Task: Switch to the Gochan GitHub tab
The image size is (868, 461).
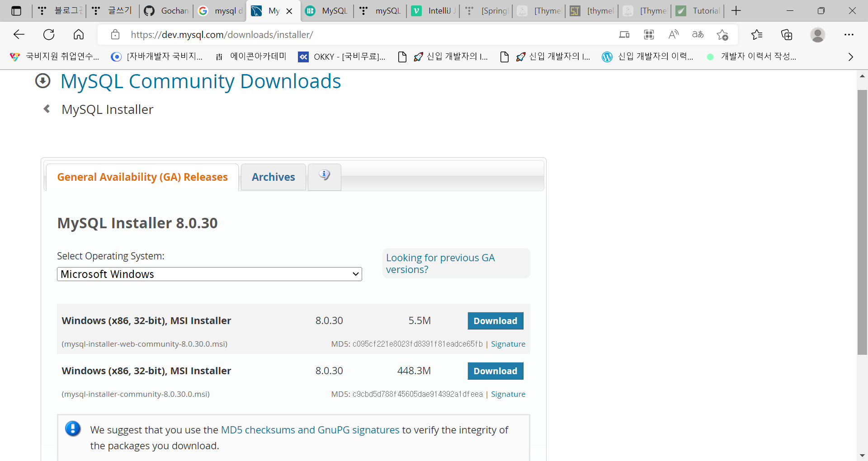Action: [166, 11]
